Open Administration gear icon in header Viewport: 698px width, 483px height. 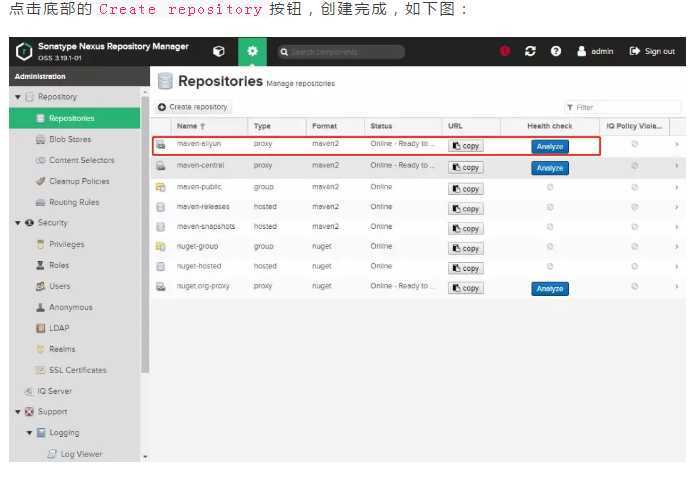click(252, 51)
